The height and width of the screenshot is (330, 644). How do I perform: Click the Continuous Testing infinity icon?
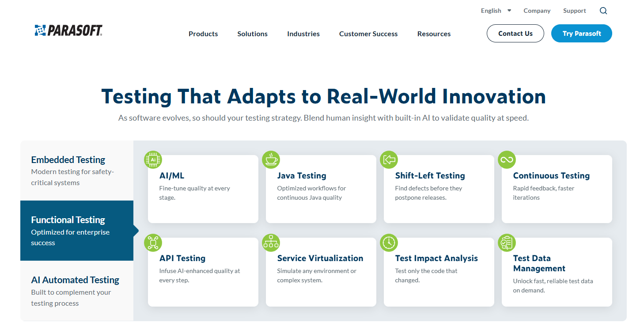[x=507, y=159]
